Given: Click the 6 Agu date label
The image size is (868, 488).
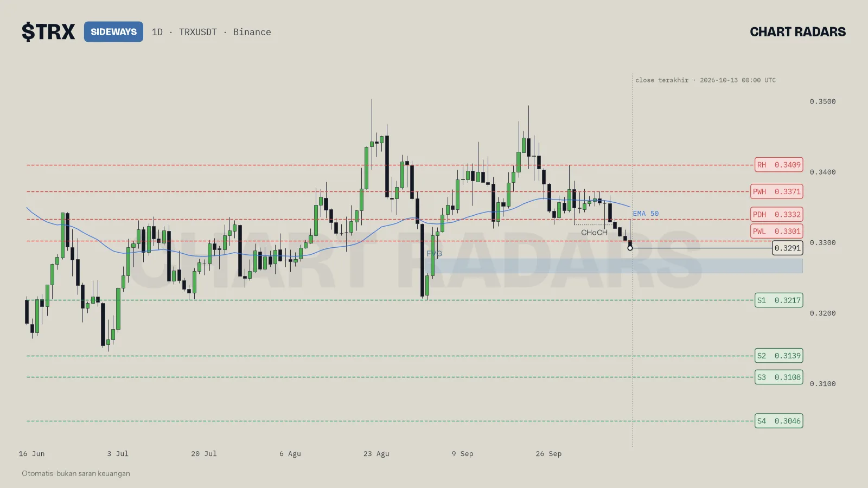Looking at the screenshot, I should point(290,454).
